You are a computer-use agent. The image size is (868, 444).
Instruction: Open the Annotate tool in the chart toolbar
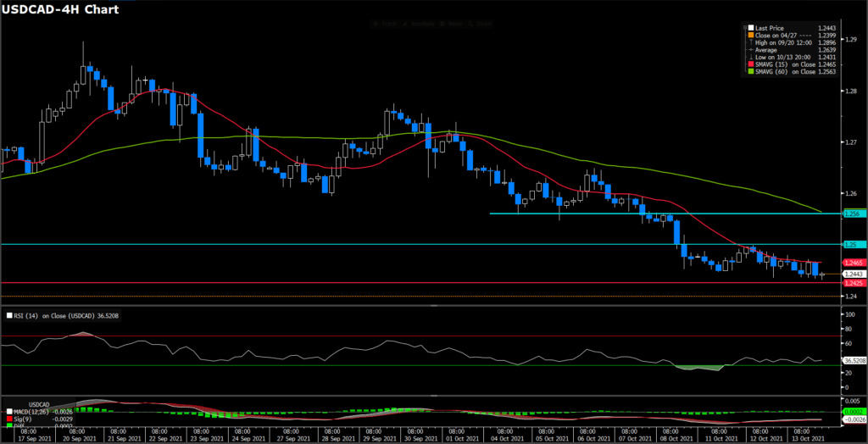pyautogui.click(x=418, y=25)
